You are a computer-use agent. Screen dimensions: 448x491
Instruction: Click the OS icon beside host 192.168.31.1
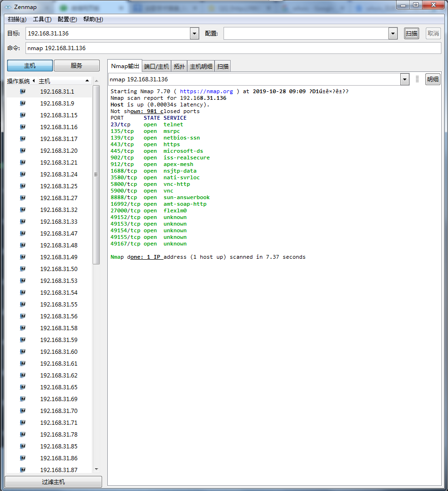click(23, 91)
